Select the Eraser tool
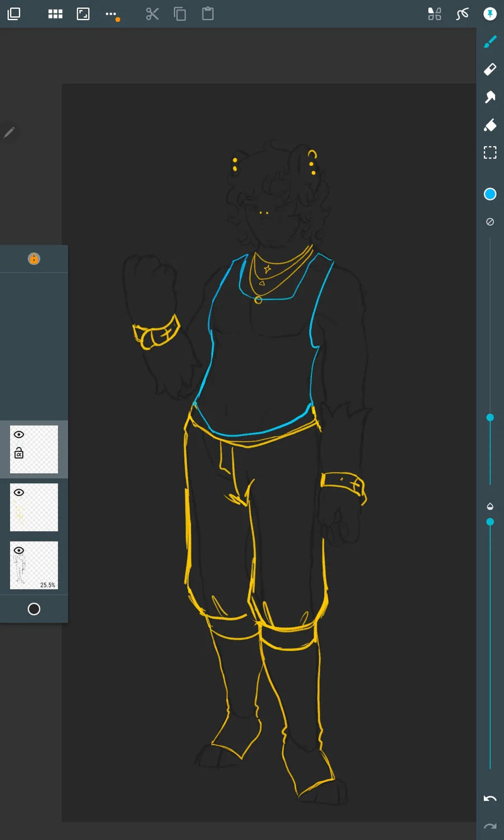 click(x=490, y=69)
